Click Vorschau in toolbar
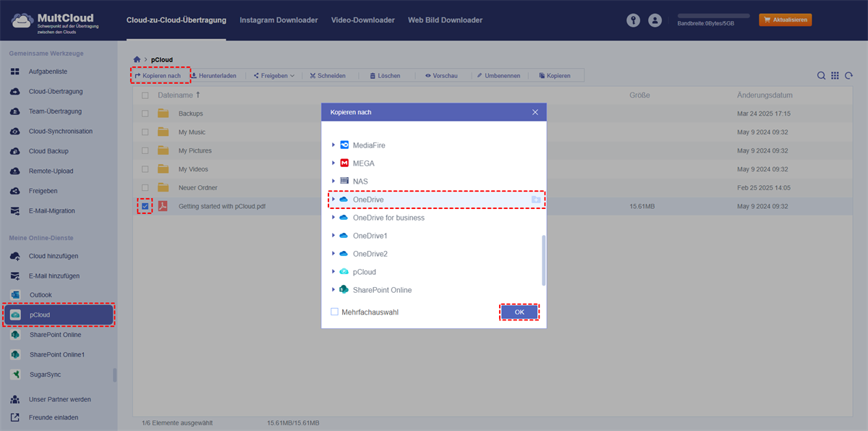Screen dimensions: 868x431 point(441,76)
